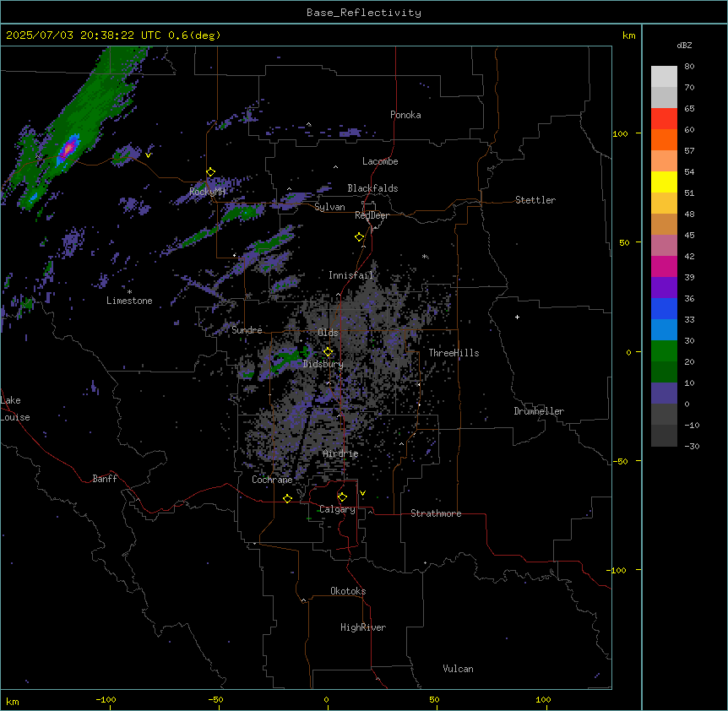Click the asterisk marker northeast of Innisfail

(424, 256)
